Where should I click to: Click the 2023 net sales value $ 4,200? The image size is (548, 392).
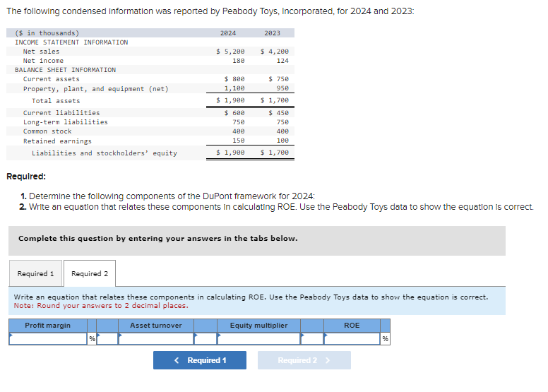274,52
